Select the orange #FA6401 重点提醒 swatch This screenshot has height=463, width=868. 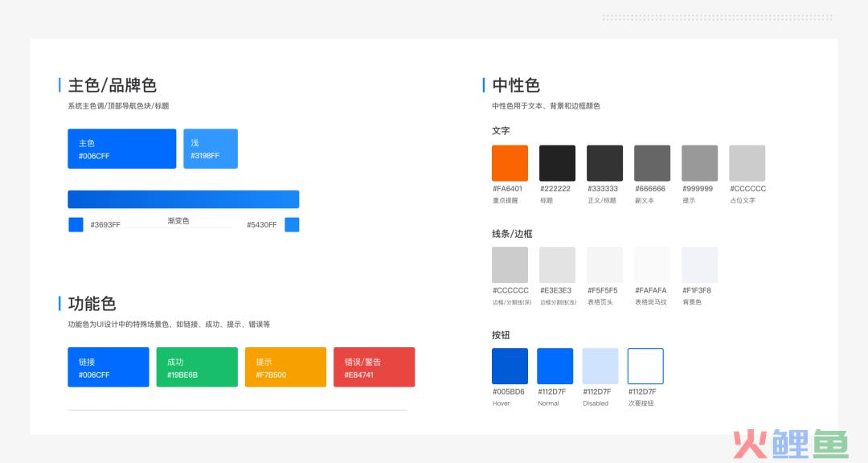pyautogui.click(x=510, y=163)
